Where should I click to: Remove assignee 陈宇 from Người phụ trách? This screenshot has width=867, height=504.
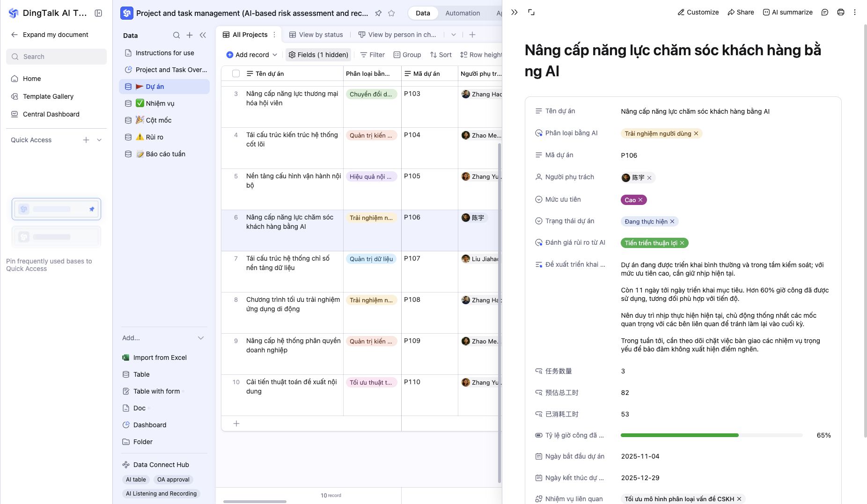pos(649,178)
